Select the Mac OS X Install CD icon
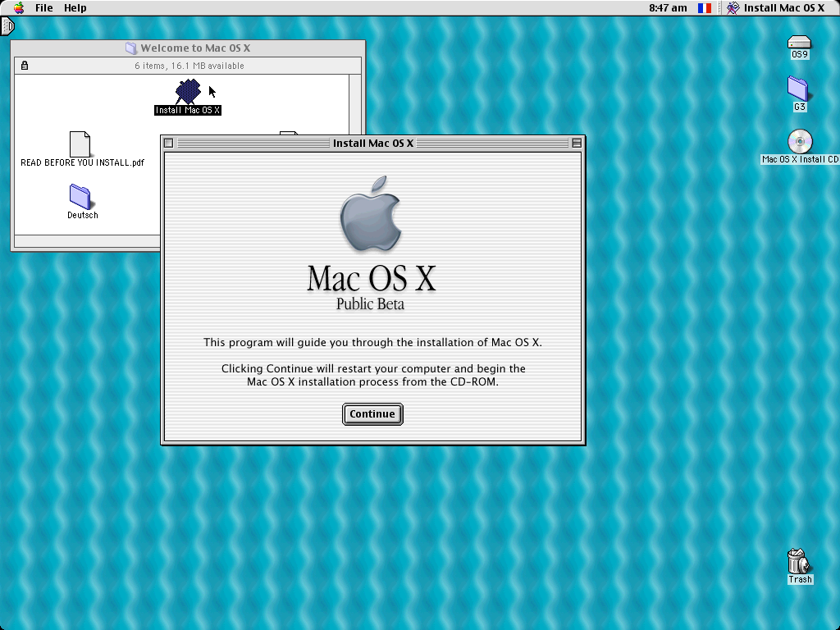 click(x=800, y=141)
